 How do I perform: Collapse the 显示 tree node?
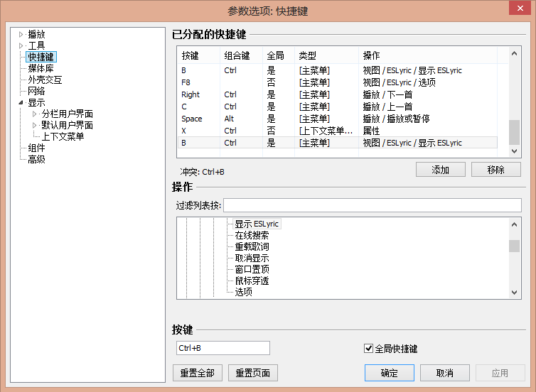21,103
